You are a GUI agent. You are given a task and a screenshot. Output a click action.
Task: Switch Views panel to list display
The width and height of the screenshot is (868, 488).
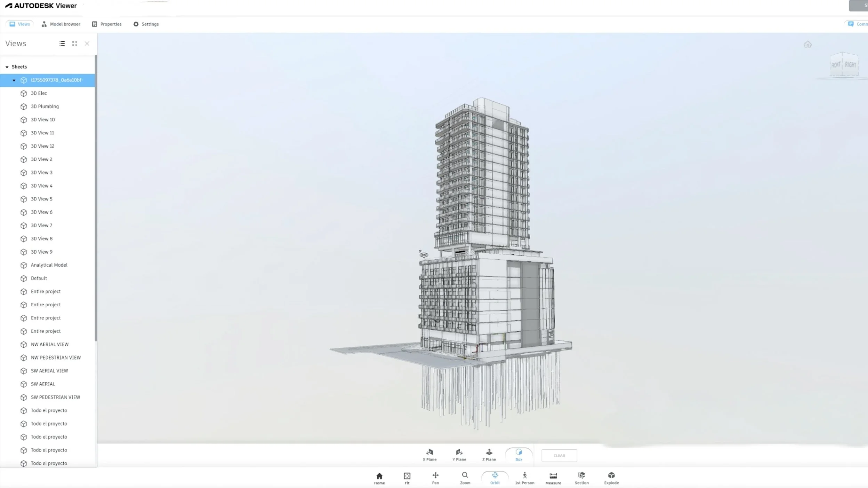click(x=62, y=44)
